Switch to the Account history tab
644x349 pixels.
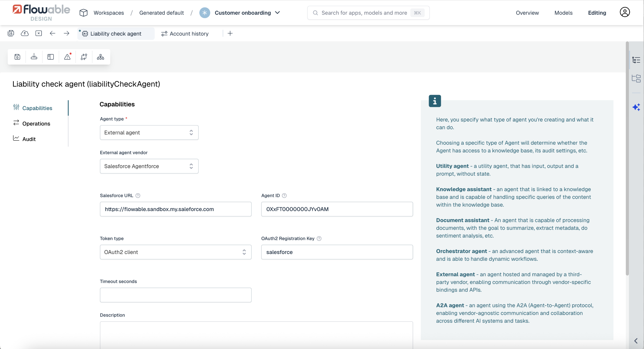(185, 34)
